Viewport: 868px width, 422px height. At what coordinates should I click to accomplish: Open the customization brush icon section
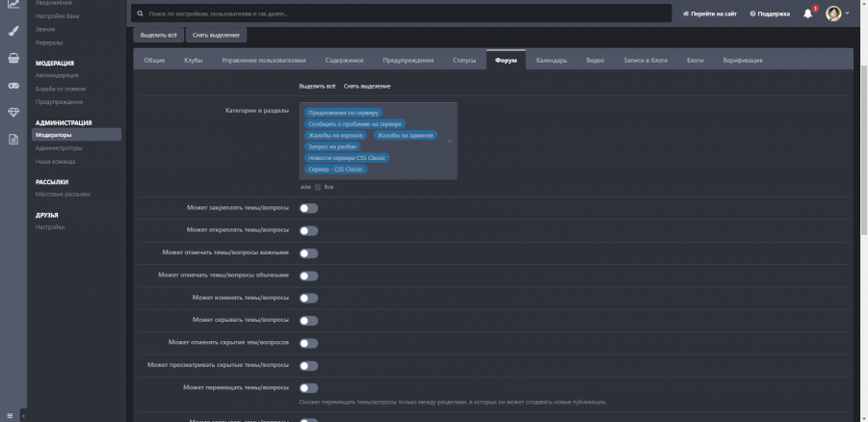pos(13,31)
